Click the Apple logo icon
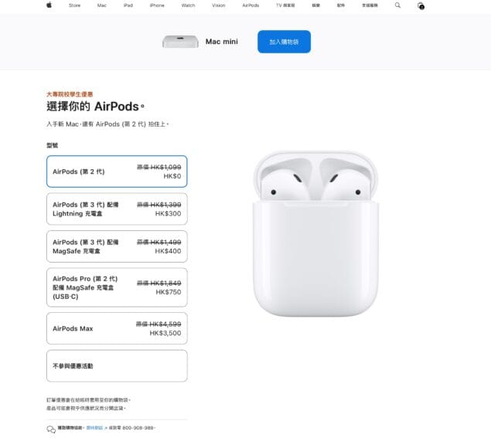The height and width of the screenshot is (448, 491). [x=49, y=5]
